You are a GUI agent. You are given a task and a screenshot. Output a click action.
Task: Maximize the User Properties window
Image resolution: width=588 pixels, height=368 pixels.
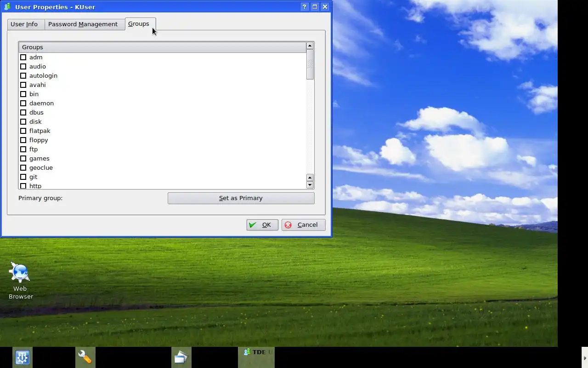click(315, 6)
